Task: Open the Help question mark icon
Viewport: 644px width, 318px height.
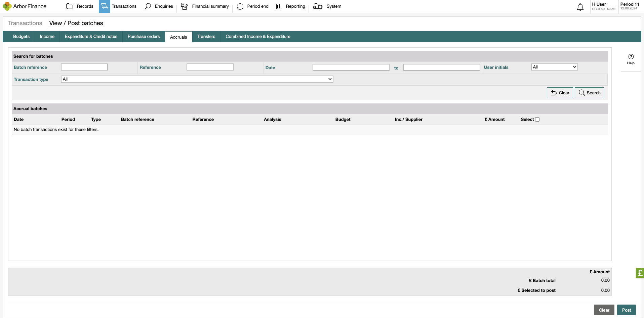Action: [x=631, y=57]
